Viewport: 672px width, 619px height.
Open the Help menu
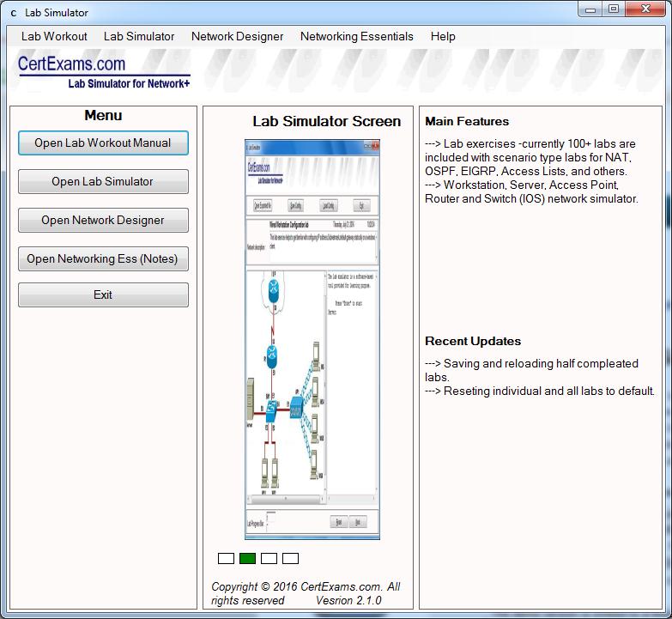pos(443,36)
